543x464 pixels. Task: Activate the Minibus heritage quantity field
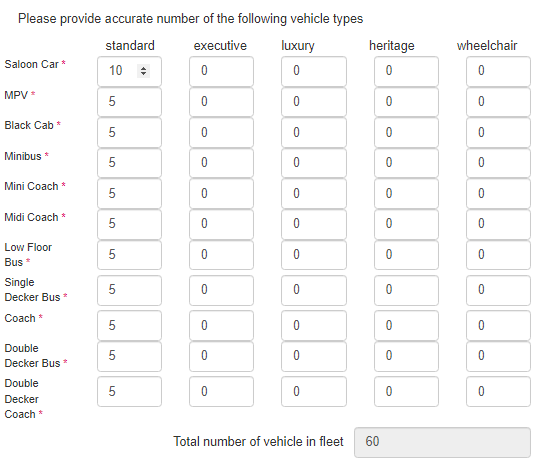(406, 163)
